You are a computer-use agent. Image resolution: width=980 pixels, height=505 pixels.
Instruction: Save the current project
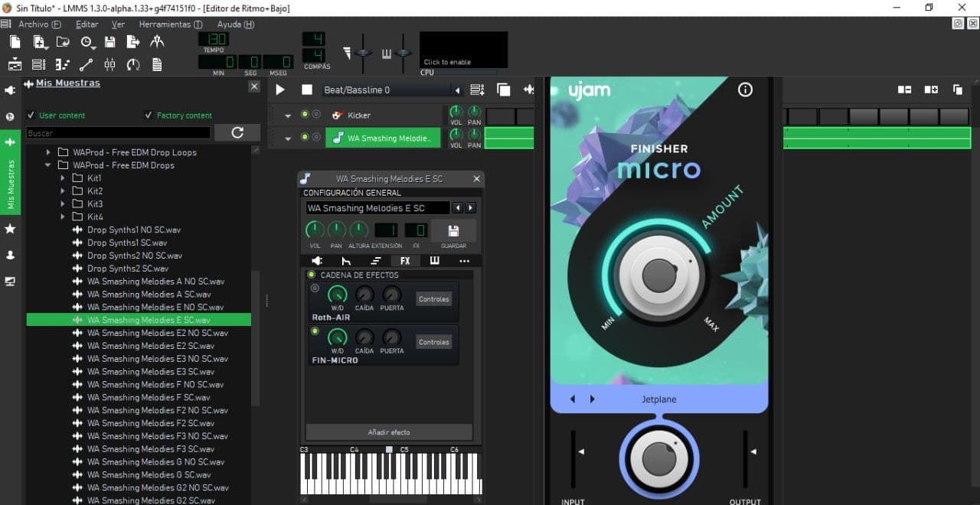tap(110, 42)
